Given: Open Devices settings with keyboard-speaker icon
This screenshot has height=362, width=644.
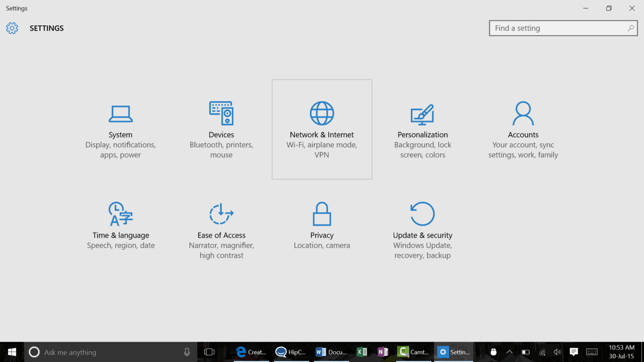Looking at the screenshot, I should pos(221,130).
